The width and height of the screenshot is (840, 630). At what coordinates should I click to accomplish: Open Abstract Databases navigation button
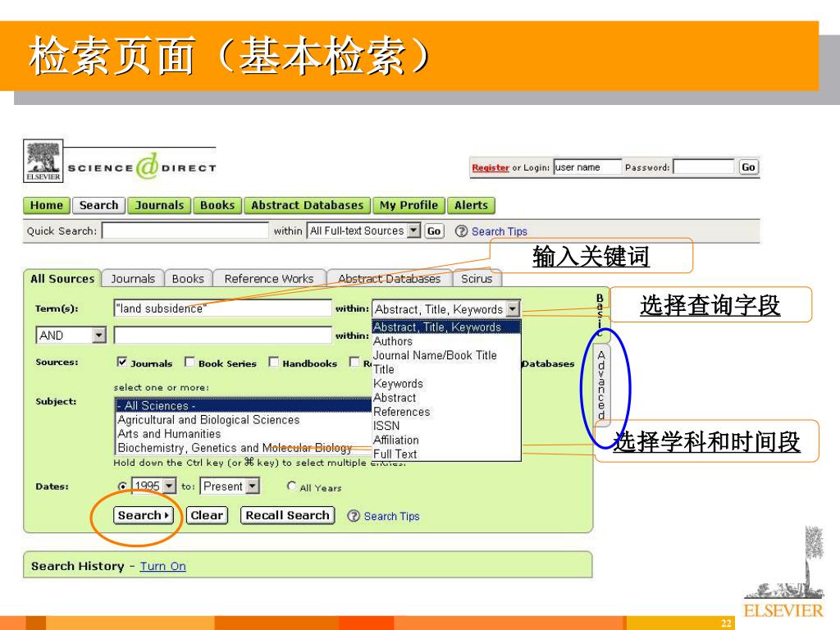click(307, 205)
